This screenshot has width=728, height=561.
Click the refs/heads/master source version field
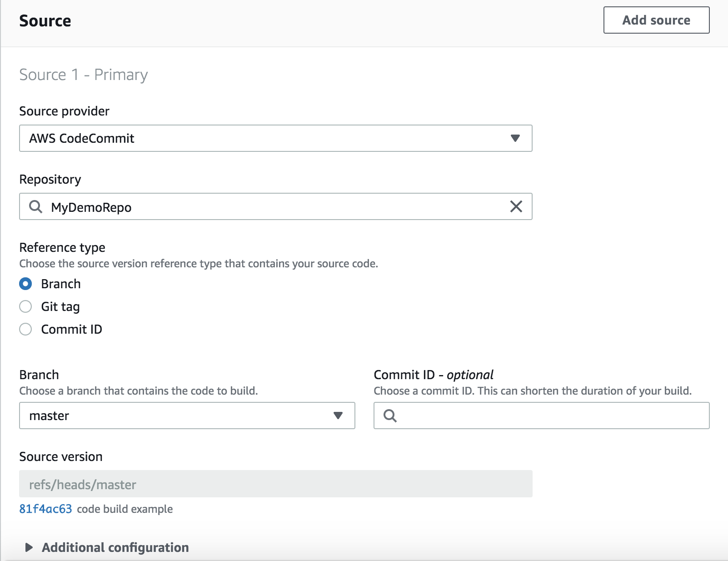(275, 484)
